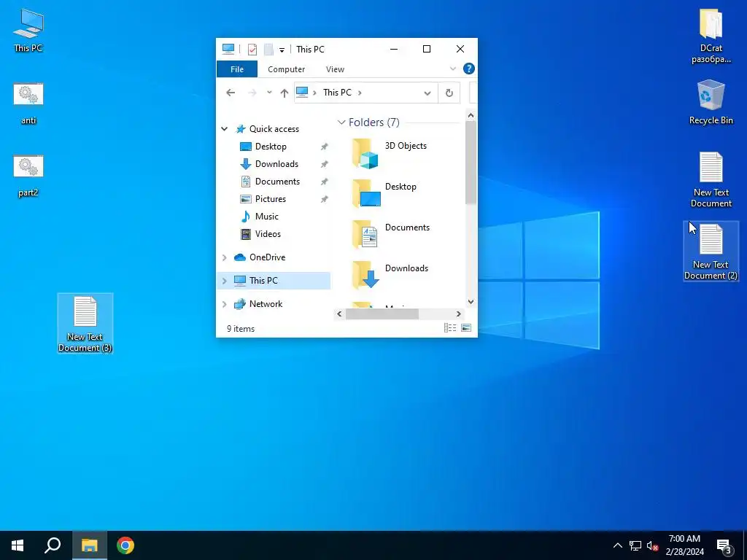Screen dimensions: 747x560
Task: Click the pin icon beside Downloads
Action: tap(325, 164)
